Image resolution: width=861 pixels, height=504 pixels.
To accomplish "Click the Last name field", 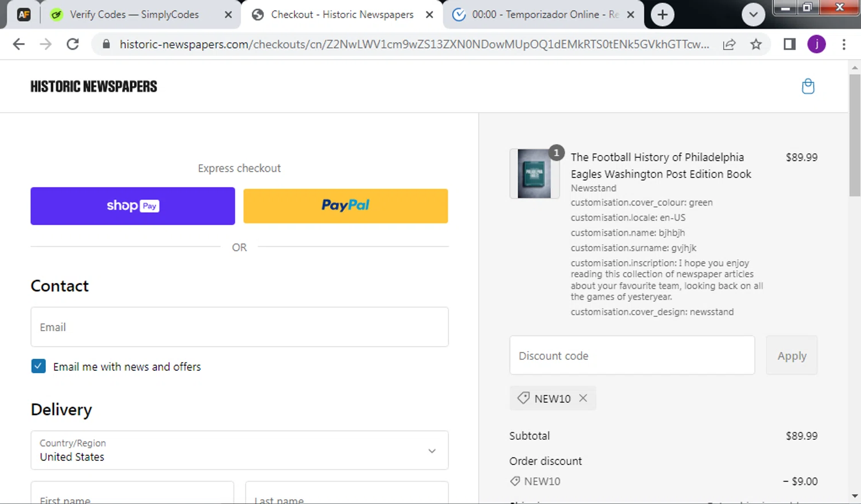I will [347, 494].
